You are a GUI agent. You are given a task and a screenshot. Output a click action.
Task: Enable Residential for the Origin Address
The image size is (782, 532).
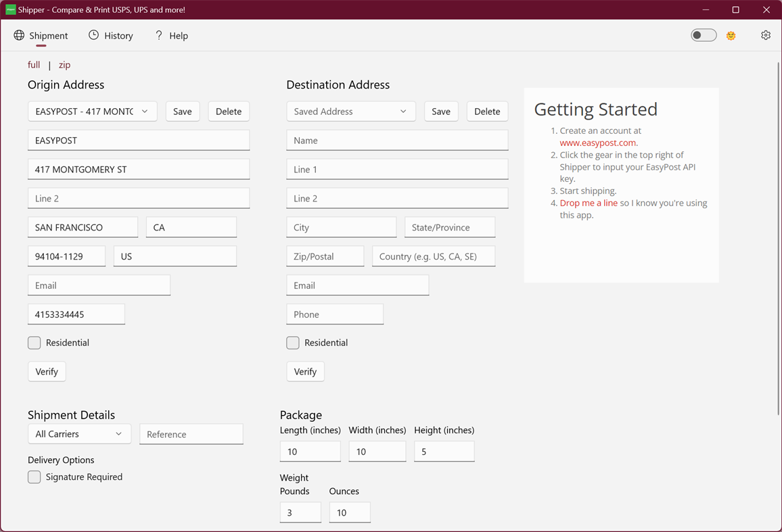34,343
